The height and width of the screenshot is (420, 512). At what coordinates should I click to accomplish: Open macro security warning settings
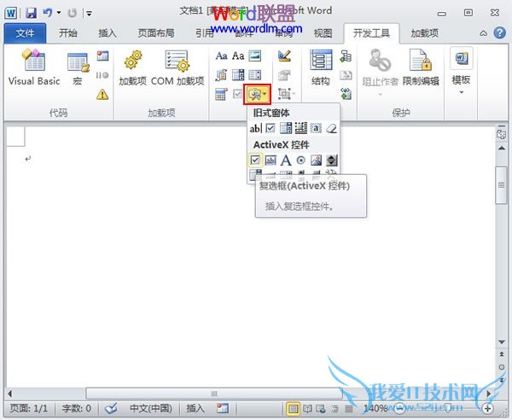(x=102, y=95)
